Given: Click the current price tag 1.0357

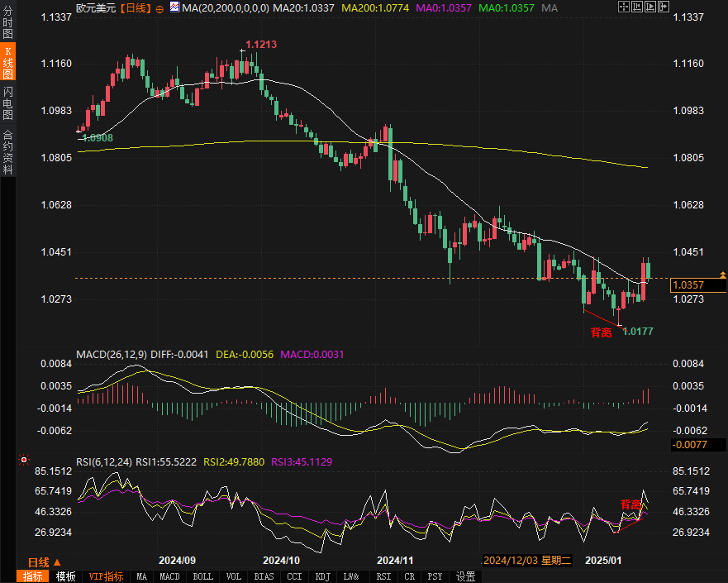Looking at the screenshot, I should coord(689,285).
